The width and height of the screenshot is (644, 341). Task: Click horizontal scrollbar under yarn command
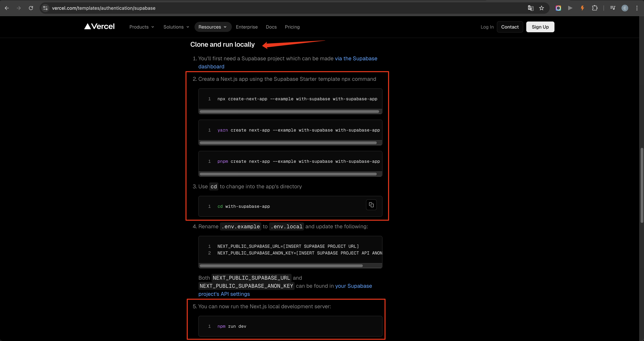click(288, 143)
